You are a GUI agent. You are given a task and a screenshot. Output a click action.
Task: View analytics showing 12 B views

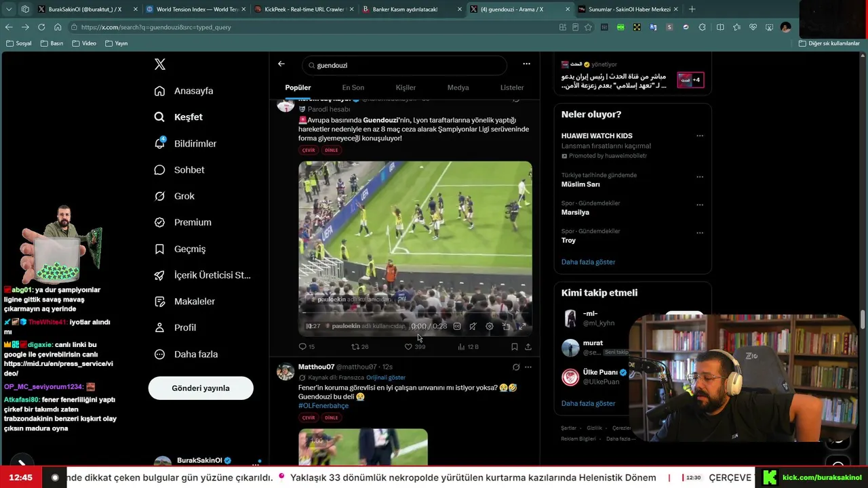[x=468, y=347]
